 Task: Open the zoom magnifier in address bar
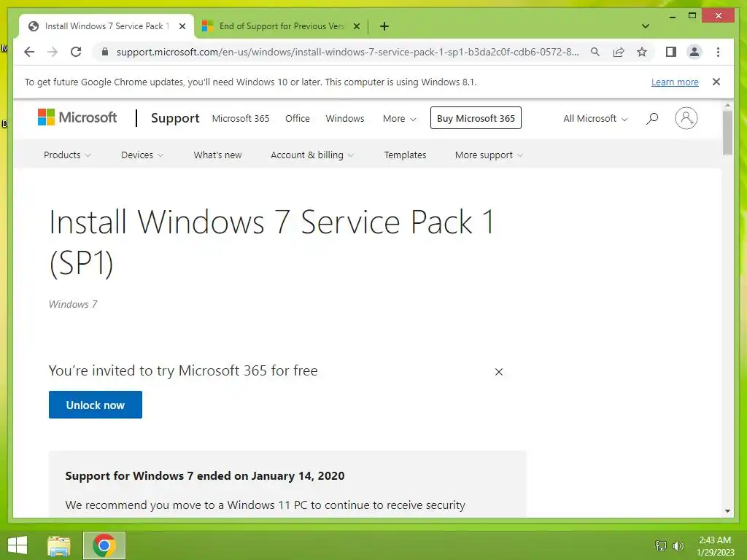pyautogui.click(x=595, y=52)
